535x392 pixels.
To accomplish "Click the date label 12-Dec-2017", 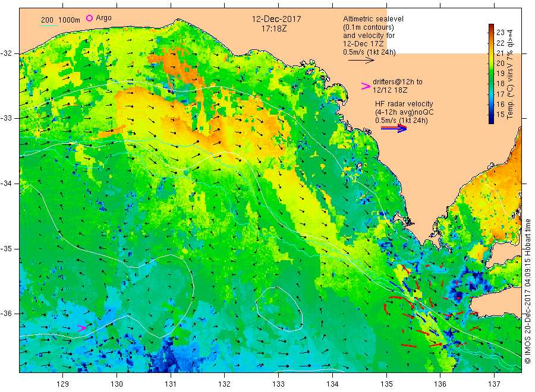I will pyautogui.click(x=276, y=19).
